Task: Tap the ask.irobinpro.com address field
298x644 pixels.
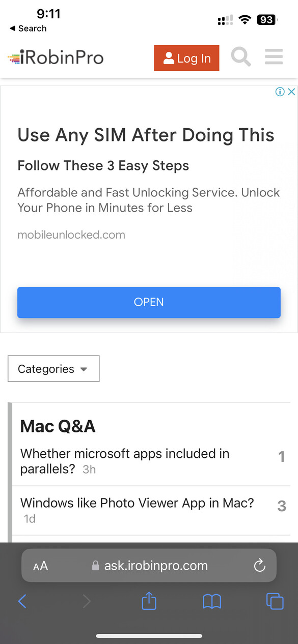Action: point(149,565)
